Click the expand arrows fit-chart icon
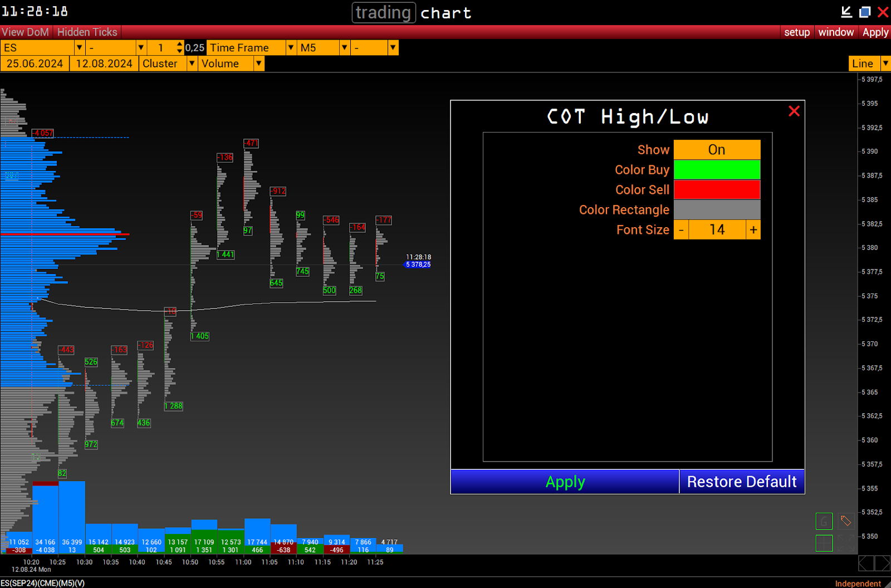This screenshot has width=891, height=588. [x=846, y=543]
